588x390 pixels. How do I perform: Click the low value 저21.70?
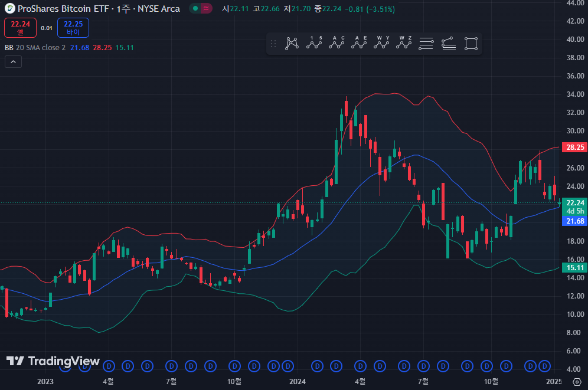pyautogui.click(x=297, y=9)
